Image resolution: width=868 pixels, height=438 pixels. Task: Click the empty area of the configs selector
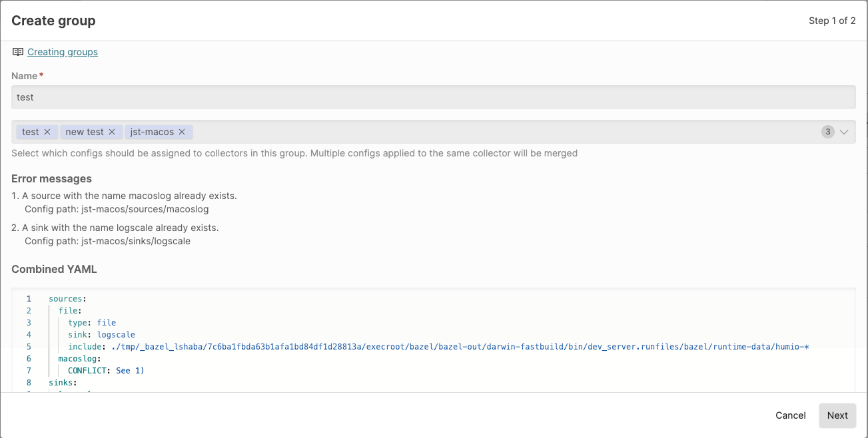(x=500, y=132)
